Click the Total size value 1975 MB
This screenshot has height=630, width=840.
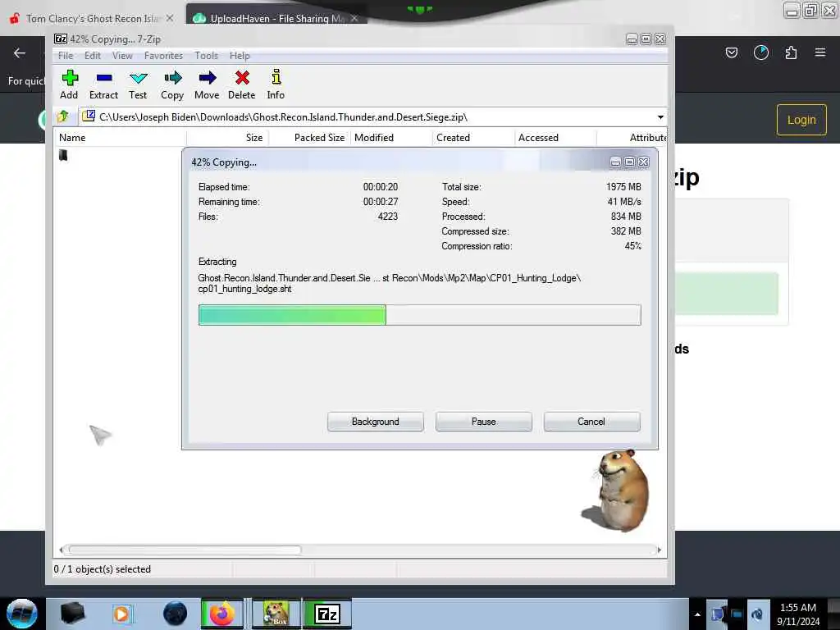pyautogui.click(x=623, y=187)
